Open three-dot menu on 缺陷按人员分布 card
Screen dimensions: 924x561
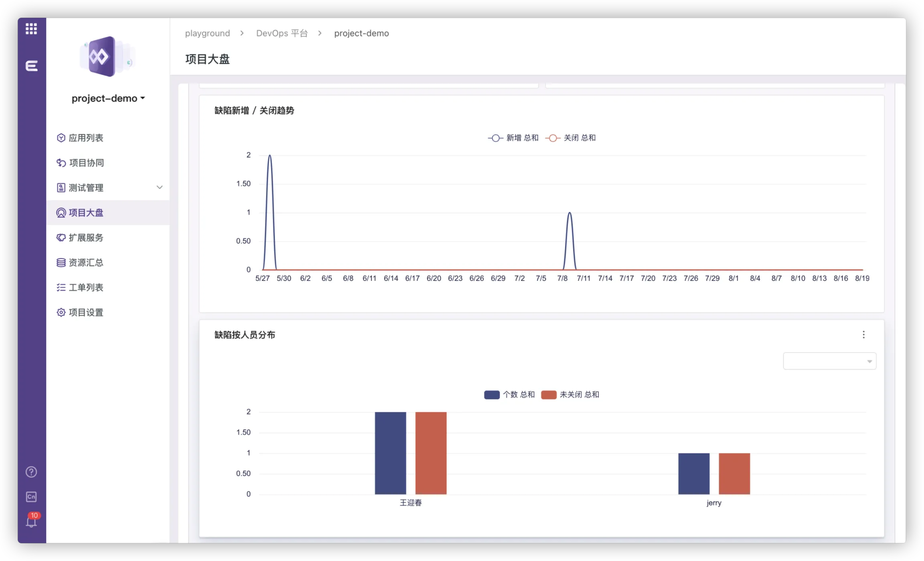(863, 335)
